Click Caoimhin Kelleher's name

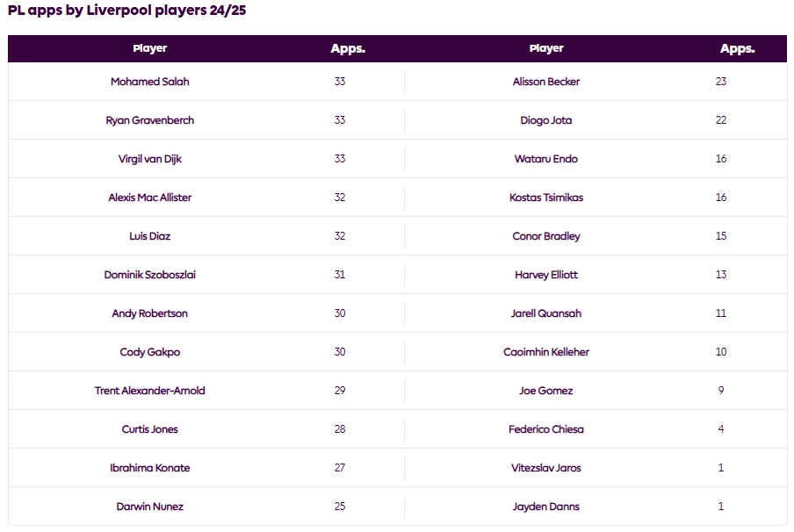point(546,352)
